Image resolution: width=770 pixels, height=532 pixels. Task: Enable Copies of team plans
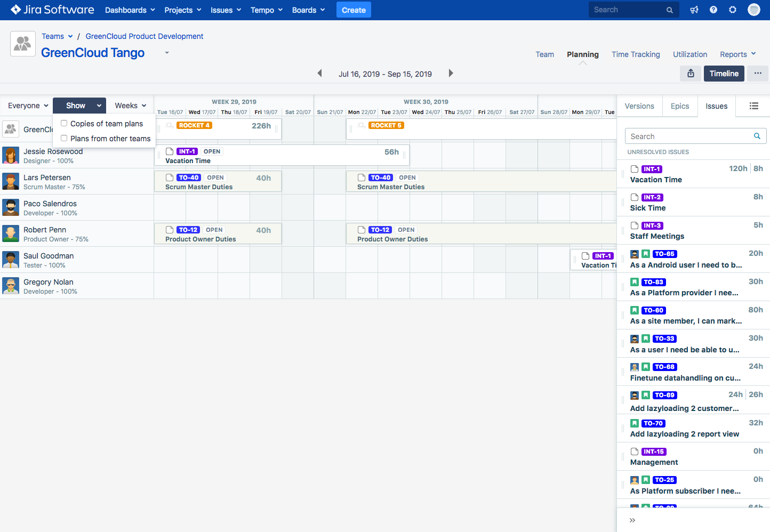(x=64, y=123)
